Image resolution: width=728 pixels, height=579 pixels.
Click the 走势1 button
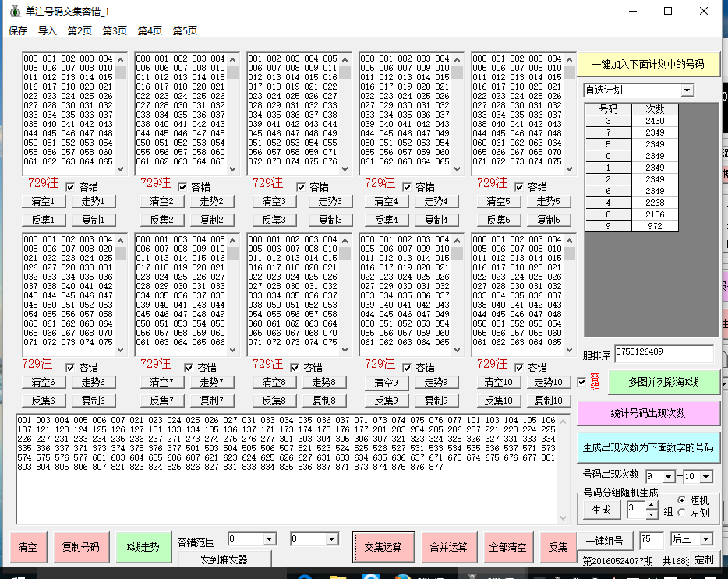coord(94,201)
